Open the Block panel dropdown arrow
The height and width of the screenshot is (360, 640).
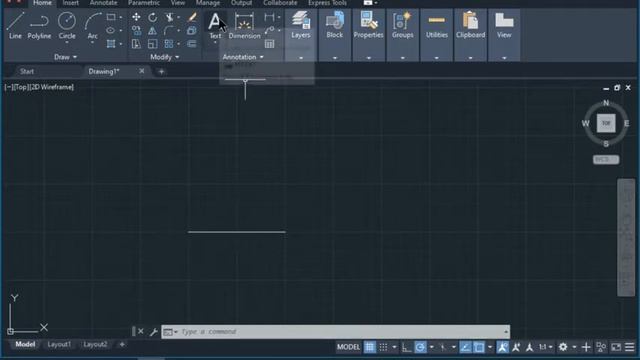click(335, 58)
